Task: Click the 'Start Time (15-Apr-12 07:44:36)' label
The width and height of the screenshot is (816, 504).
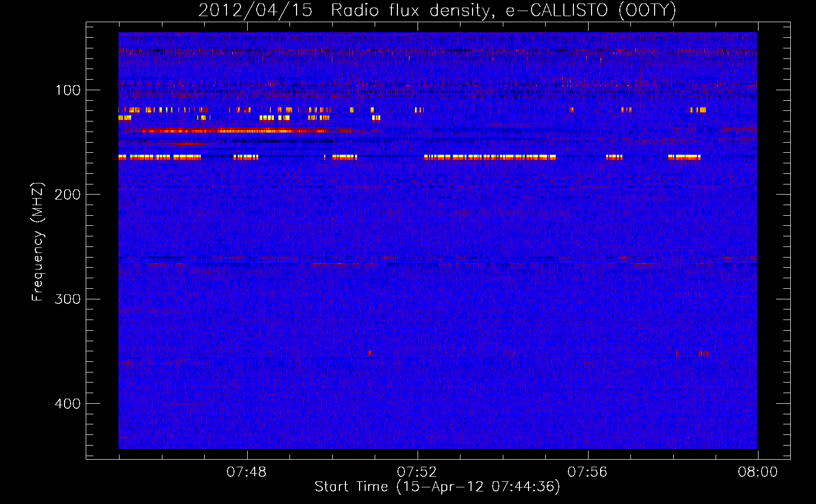Action: pos(437,487)
